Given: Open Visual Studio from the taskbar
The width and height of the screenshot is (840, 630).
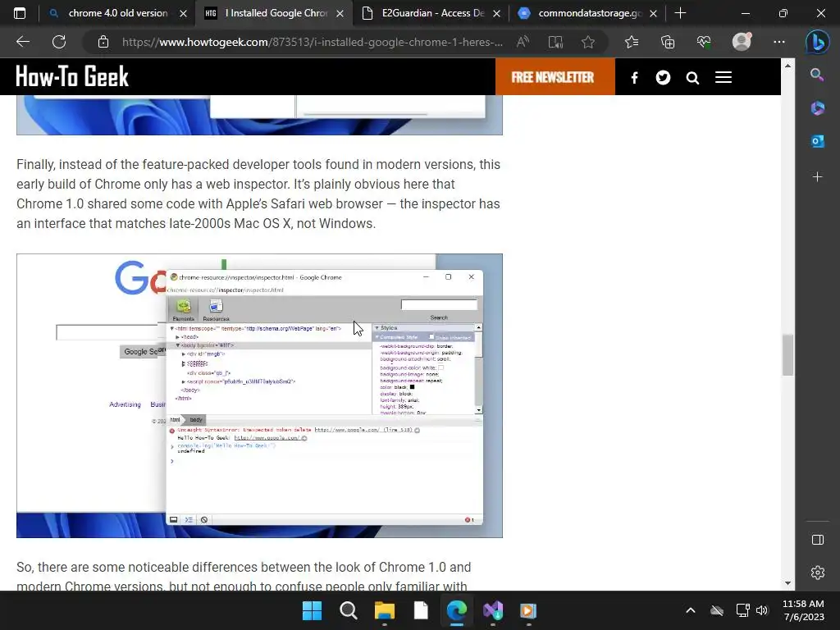Looking at the screenshot, I should coord(493,610).
